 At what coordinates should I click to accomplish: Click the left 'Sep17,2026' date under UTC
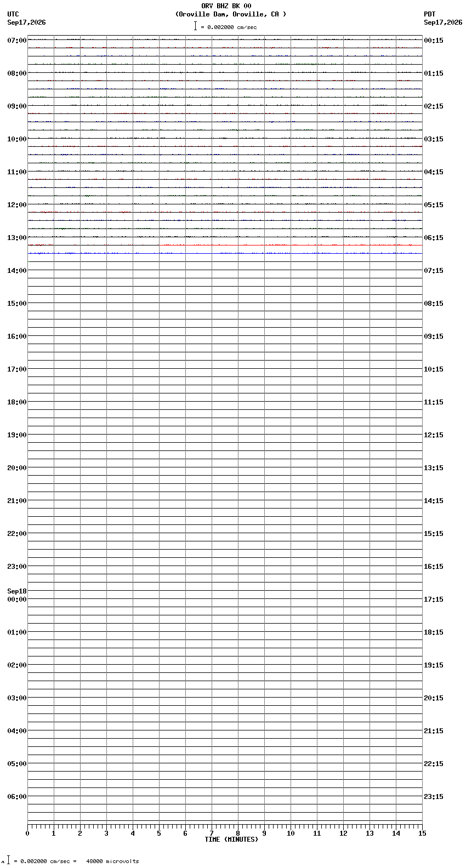26,22
